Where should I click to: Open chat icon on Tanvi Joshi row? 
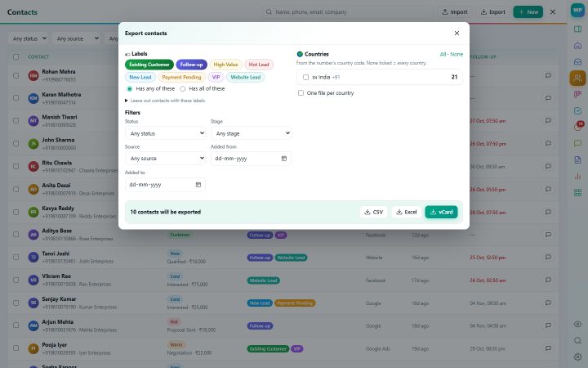click(548, 258)
